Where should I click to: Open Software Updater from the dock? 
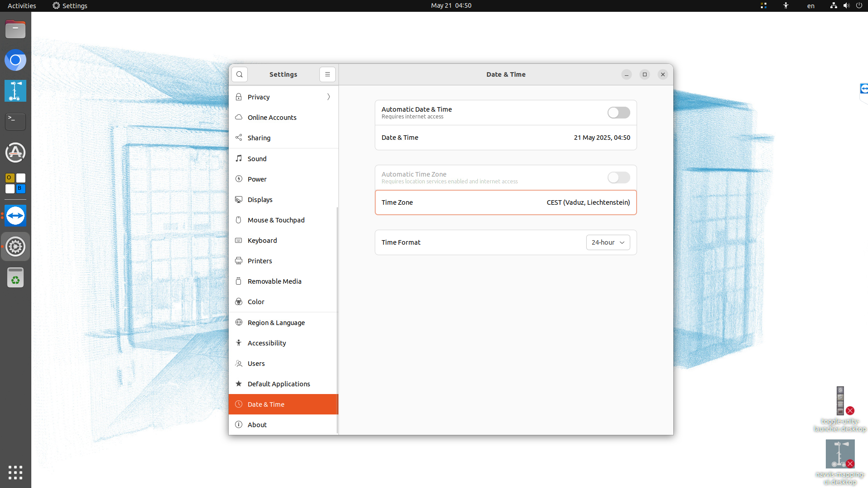15,153
